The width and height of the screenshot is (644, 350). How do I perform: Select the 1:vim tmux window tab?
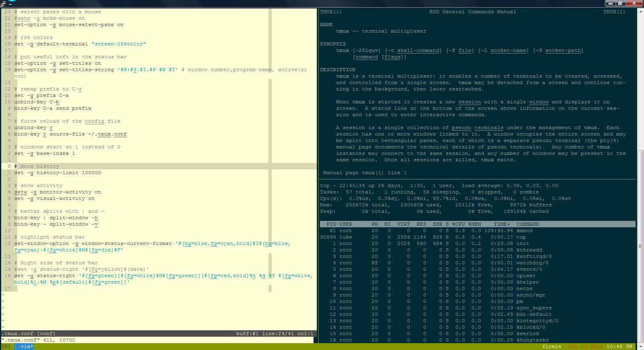pos(24,346)
